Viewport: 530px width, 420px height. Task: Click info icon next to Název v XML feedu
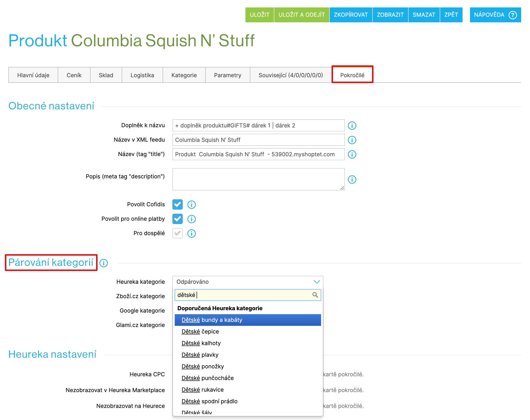click(352, 140)
